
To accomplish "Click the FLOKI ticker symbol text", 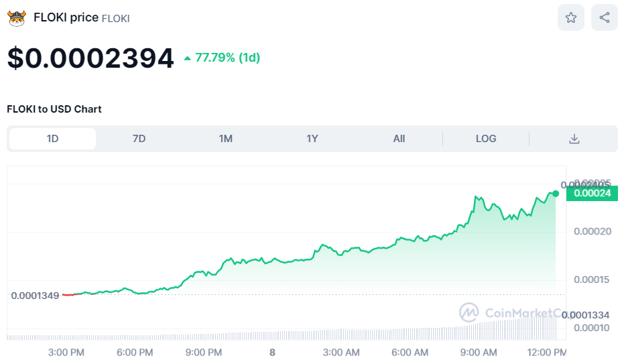I will click(115, 19).
